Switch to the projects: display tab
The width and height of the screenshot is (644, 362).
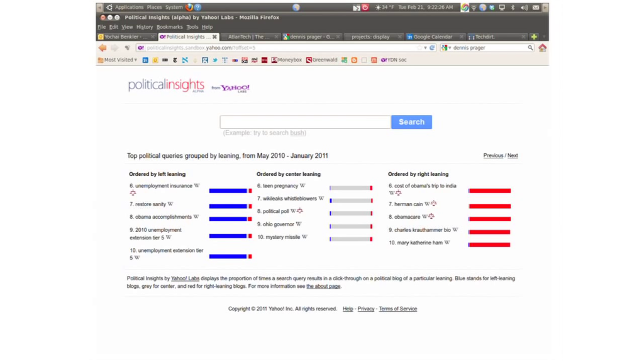coord(374,37)
